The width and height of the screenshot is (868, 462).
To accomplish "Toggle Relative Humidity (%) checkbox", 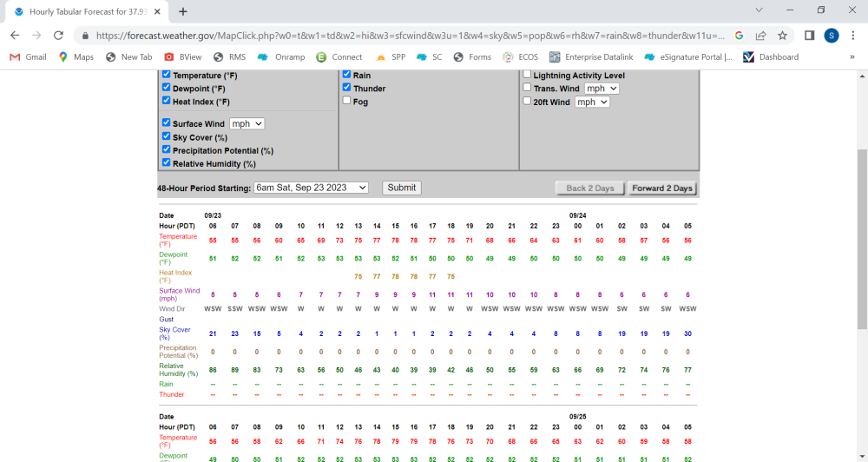I will (x=166, y=163).
